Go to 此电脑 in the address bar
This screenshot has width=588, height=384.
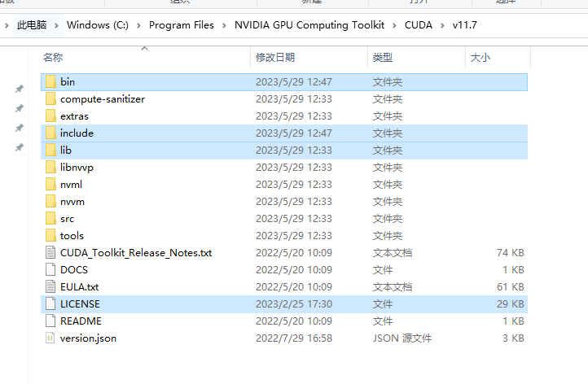32,25
